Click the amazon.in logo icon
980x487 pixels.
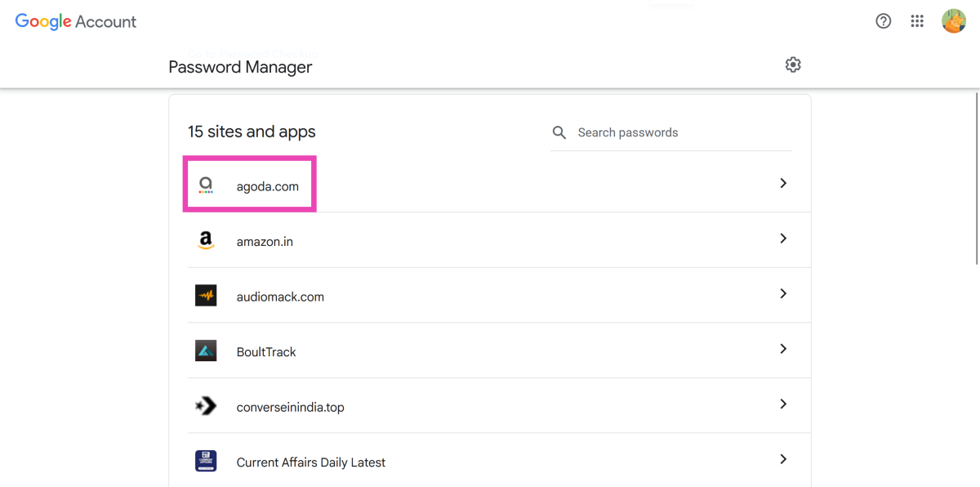point(206,241)
